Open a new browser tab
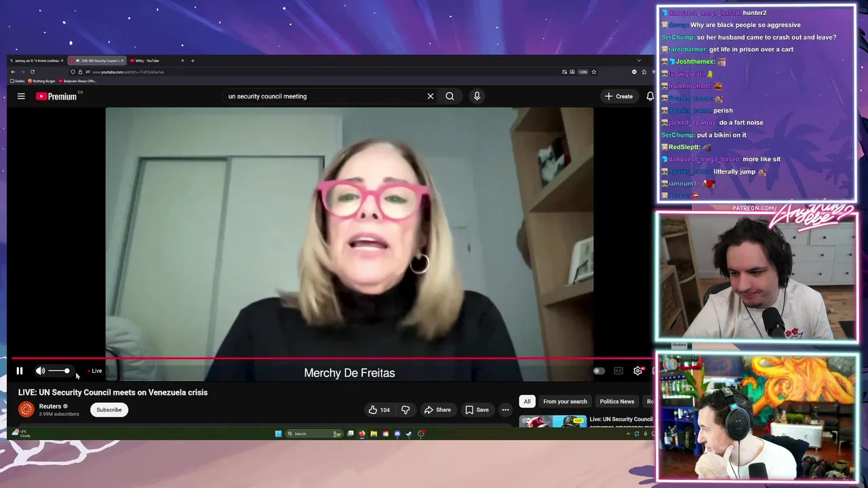This screenshot has height=488, width=868. coord(193,60)
